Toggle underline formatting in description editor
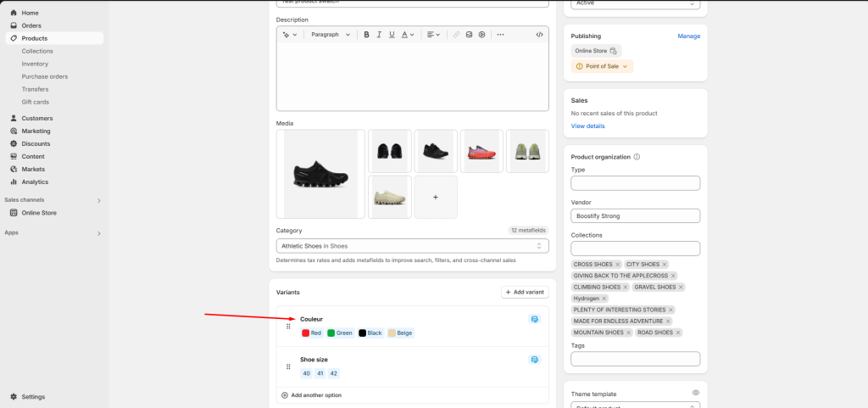The image size is (868, 408). point(392,34)
